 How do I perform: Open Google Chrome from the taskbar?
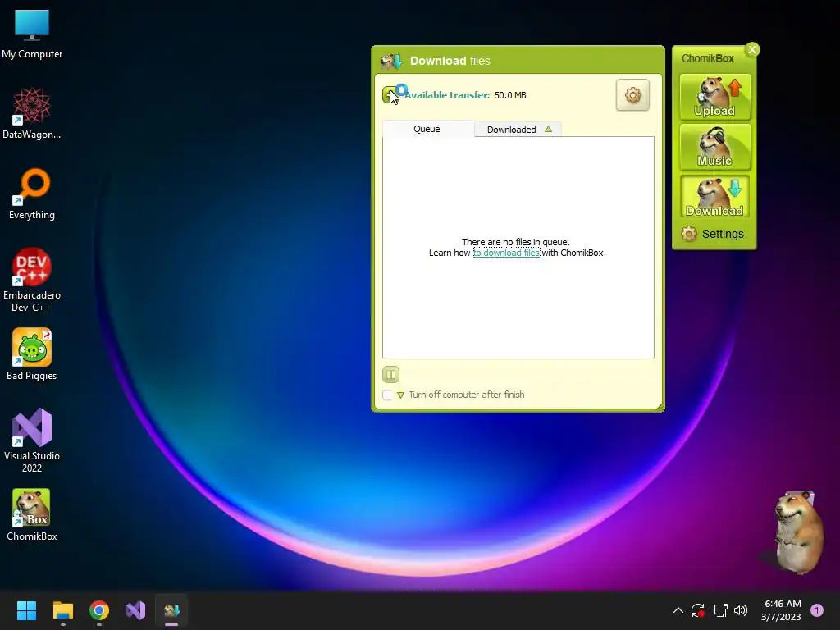click(x=99, y=610)
